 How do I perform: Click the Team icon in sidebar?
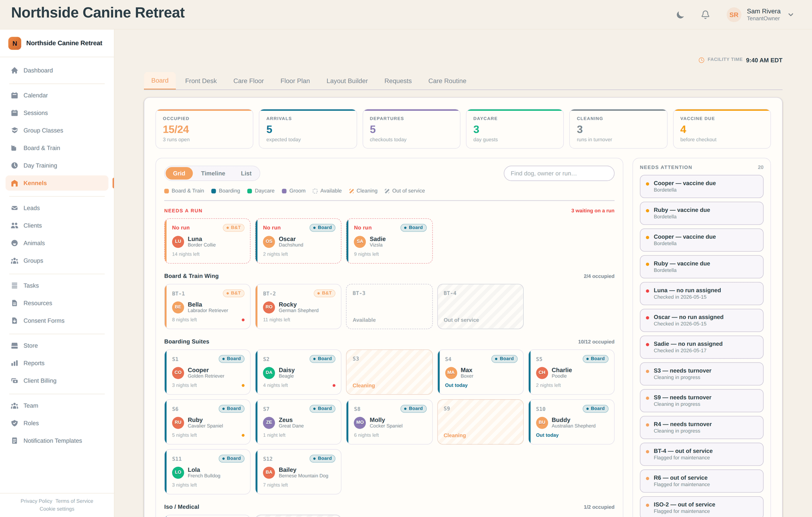pos(14,406)
